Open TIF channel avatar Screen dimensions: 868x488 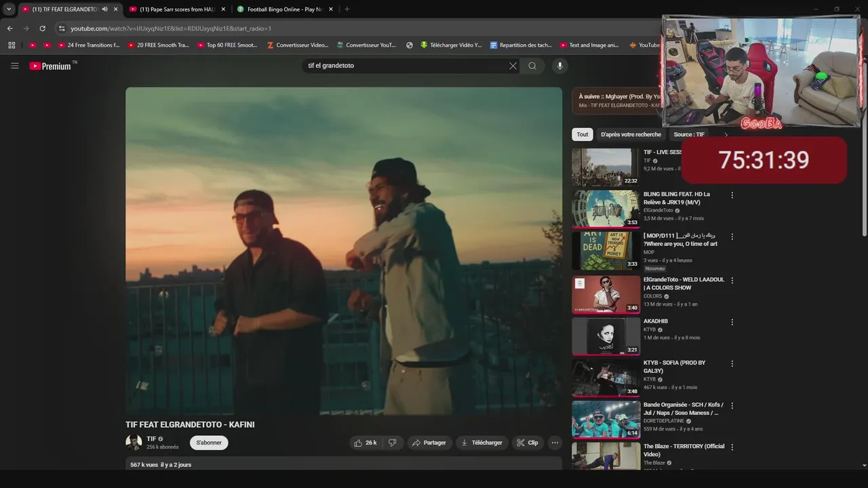pyautogui.click(x=134, y=443)
